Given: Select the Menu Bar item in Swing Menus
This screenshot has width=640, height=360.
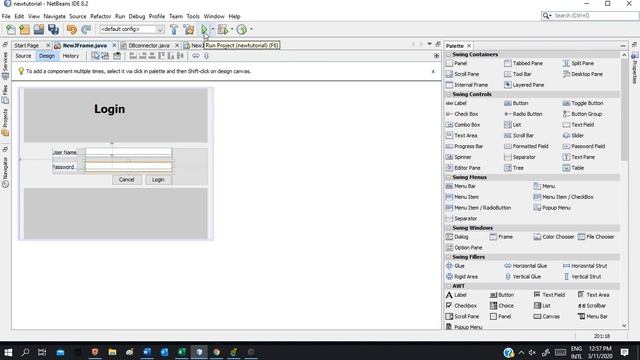Looking at the screenshot, I should [x=461, y=186].
